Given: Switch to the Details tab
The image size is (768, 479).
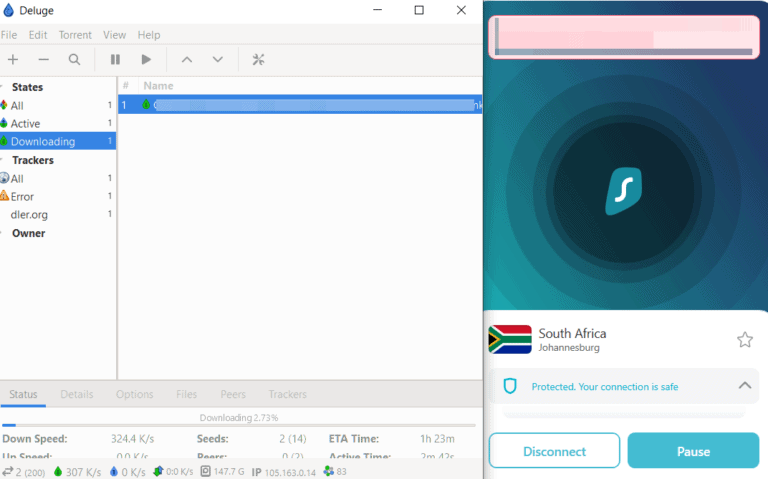Looking at the screenshot, I should click(77, 394).
